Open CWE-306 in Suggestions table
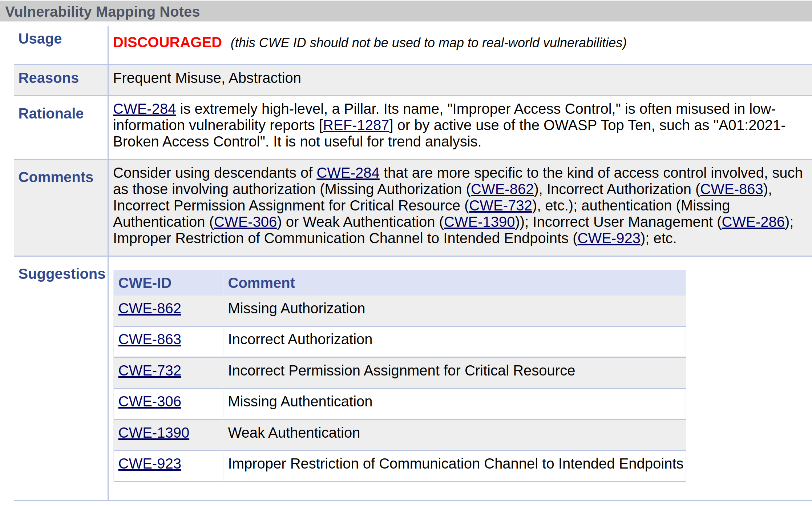 click(x=150, y=402)
